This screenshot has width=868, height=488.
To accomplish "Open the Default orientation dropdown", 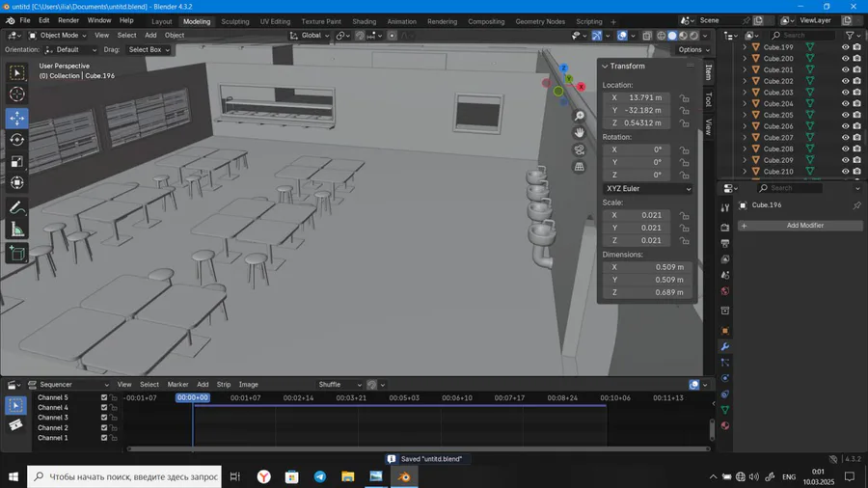I will click(70, 50).
